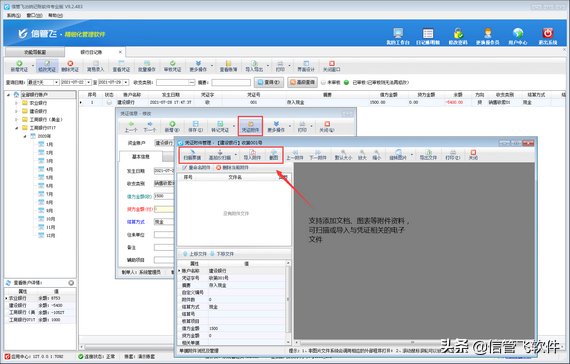Click 关闭窗口 in main toolbar
The image size is (570, 364).
click(x=332, y=66)
